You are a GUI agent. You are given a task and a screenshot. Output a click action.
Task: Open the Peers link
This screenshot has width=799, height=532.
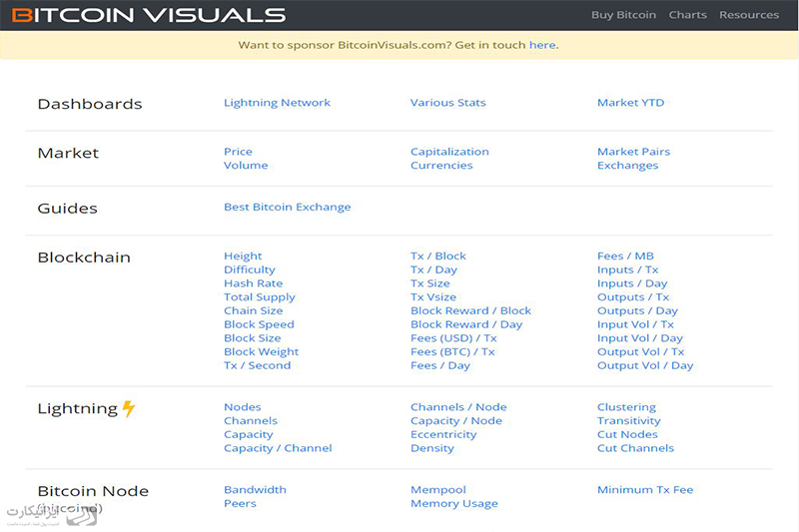(x=240, y=503)
